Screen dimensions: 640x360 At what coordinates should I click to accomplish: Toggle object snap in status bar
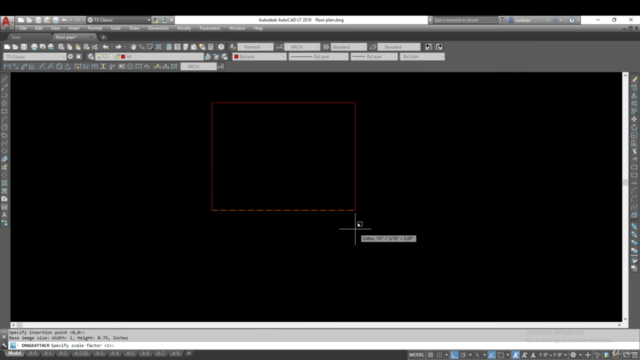tap(501, 355)
